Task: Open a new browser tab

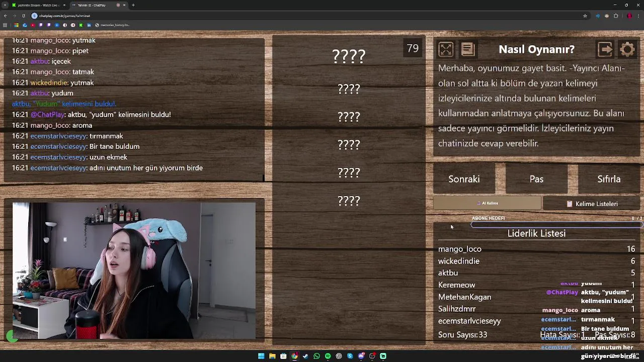Action: [133, 5]
